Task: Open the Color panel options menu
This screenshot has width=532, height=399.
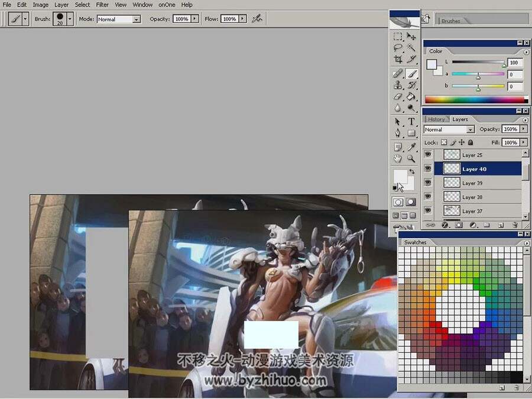Action: [x=526, y=52]
